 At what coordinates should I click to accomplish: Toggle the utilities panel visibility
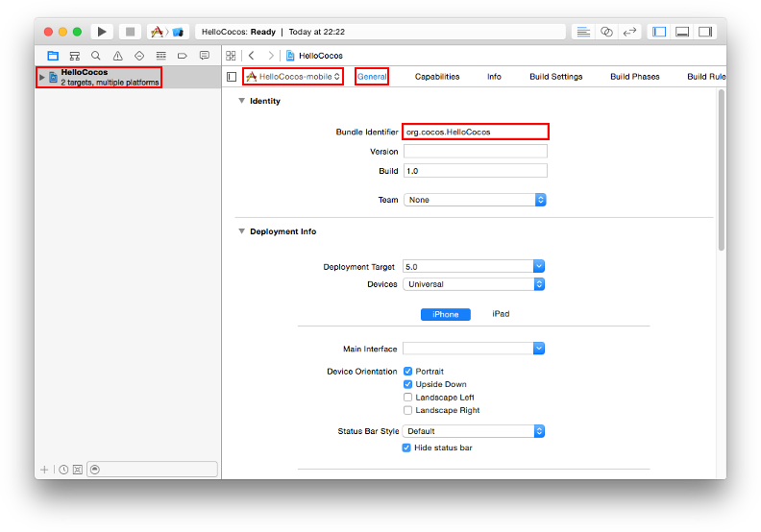coord(705,32)
